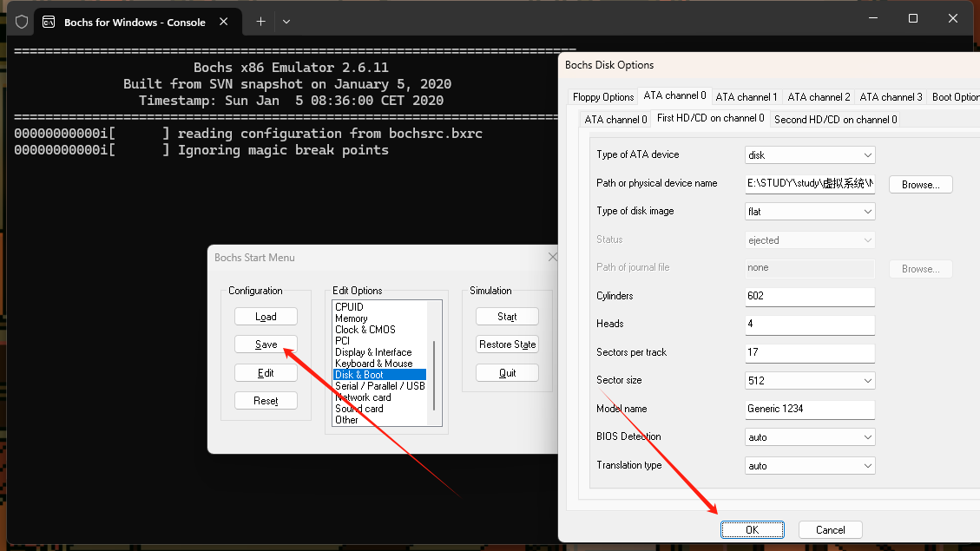The width and height of the screenshot is (980, 551).
Task: Switch to the ATA channel 2 tab
Action: click(819, 97)
